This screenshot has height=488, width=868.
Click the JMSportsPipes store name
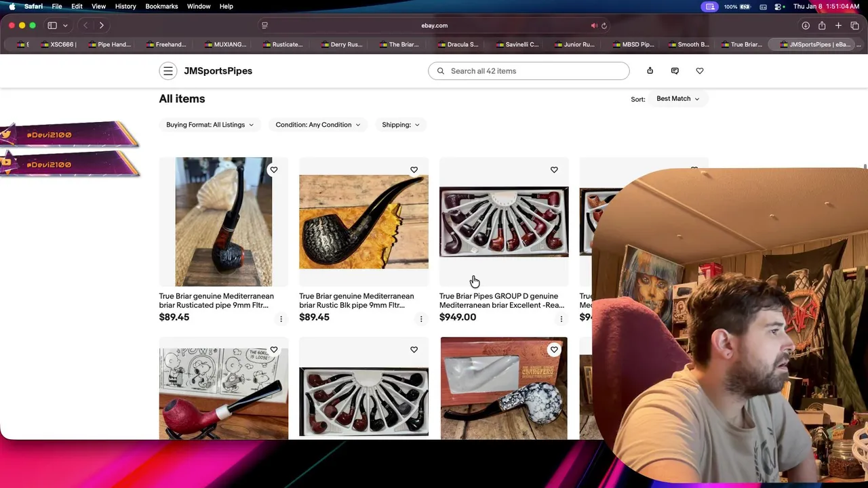218,71
